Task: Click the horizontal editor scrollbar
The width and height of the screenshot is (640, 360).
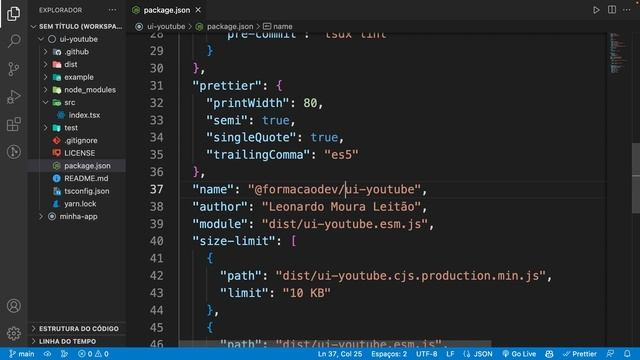Action: 335,344
